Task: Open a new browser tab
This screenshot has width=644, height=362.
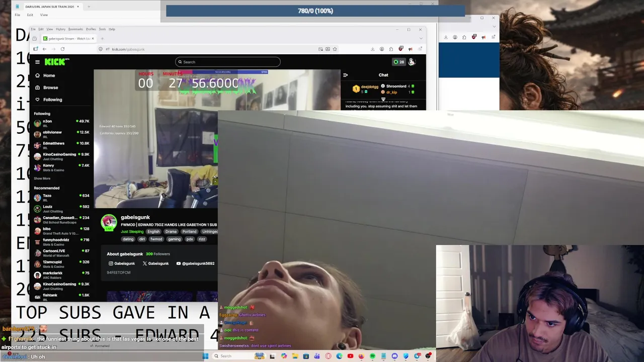Action: [x=102, y=39]
